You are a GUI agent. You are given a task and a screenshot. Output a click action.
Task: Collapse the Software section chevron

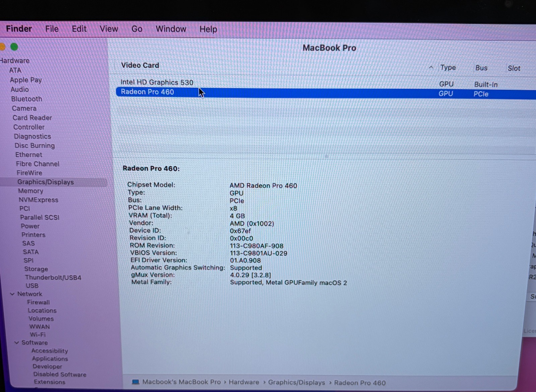click(17, 342)
